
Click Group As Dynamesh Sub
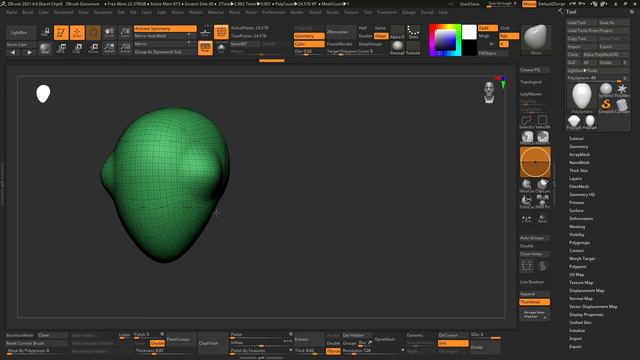point(165,52)
